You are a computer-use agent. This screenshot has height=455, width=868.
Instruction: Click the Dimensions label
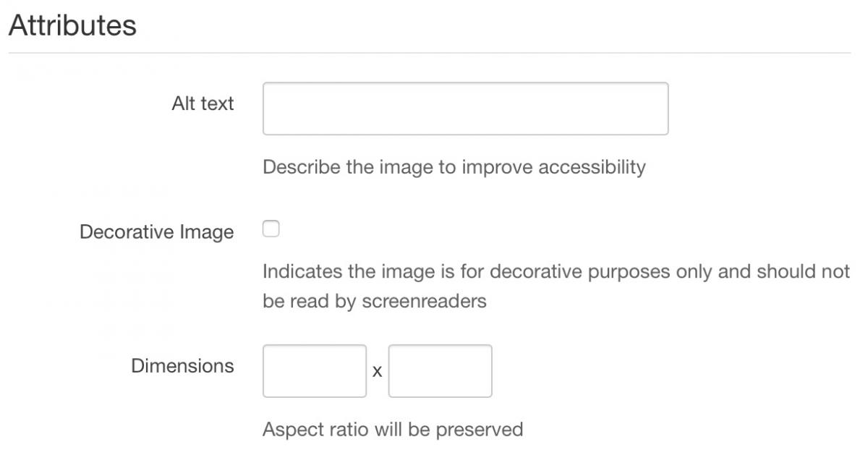click(x=182, y=366)
